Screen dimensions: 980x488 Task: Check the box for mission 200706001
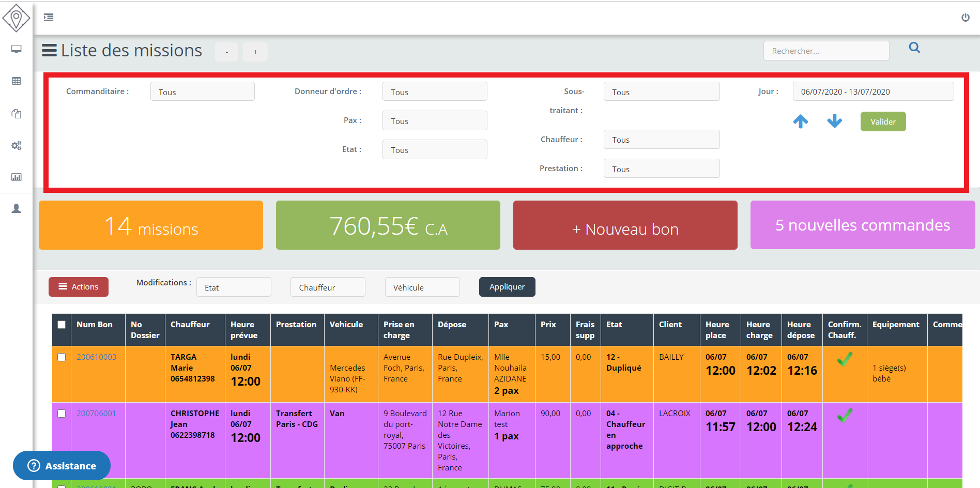62,414
